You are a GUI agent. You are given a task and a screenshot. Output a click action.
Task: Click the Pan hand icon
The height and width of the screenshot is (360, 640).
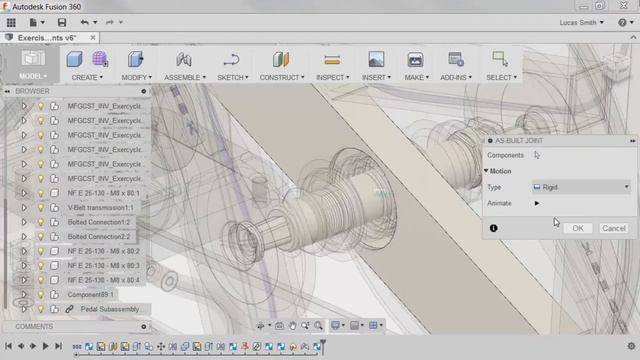pos(293,325)
